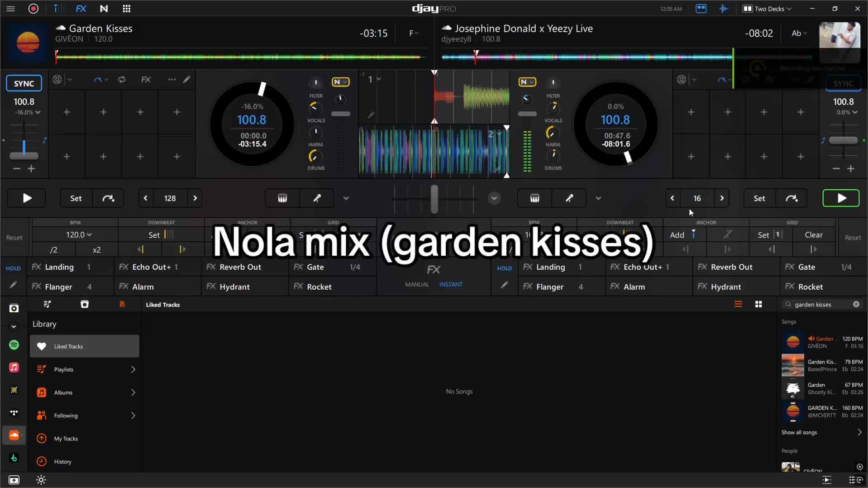Open left deck brush tool icon

pyautogui.click(x=317, y=198)
